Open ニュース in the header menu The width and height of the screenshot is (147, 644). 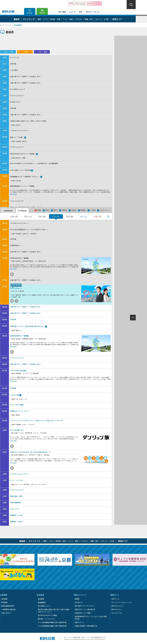click(72, 12)
